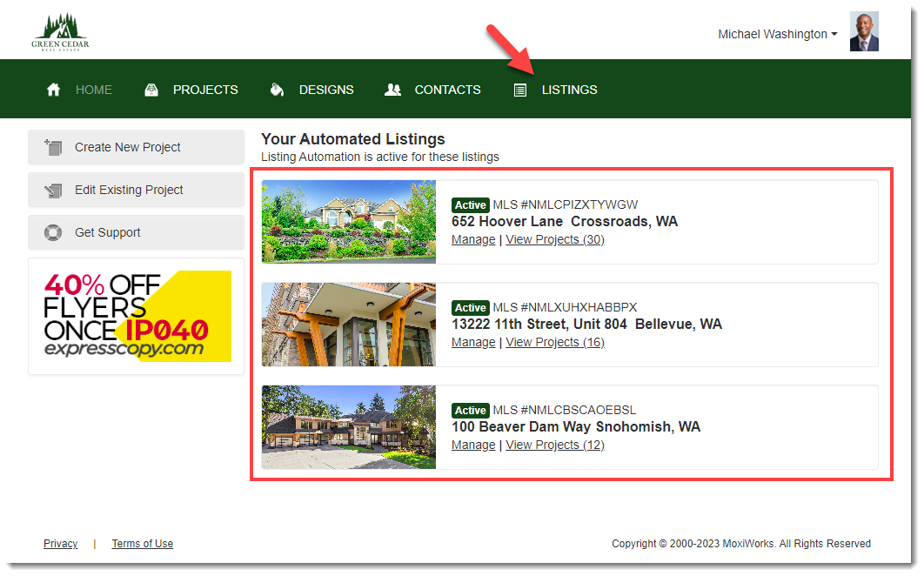This screenshot has width=924, height=576.
Task: Click Manage for the Beaver Dam Way listing
Action: coord(472,445)
